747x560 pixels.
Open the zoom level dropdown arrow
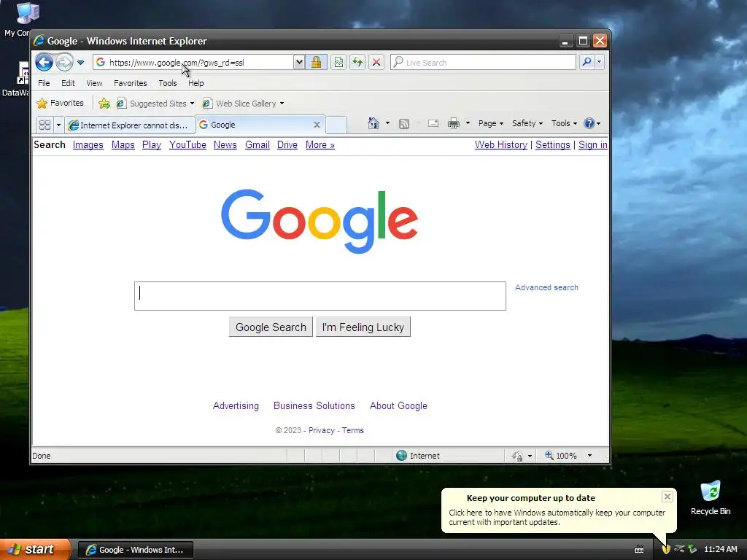[x=589, y=456]
